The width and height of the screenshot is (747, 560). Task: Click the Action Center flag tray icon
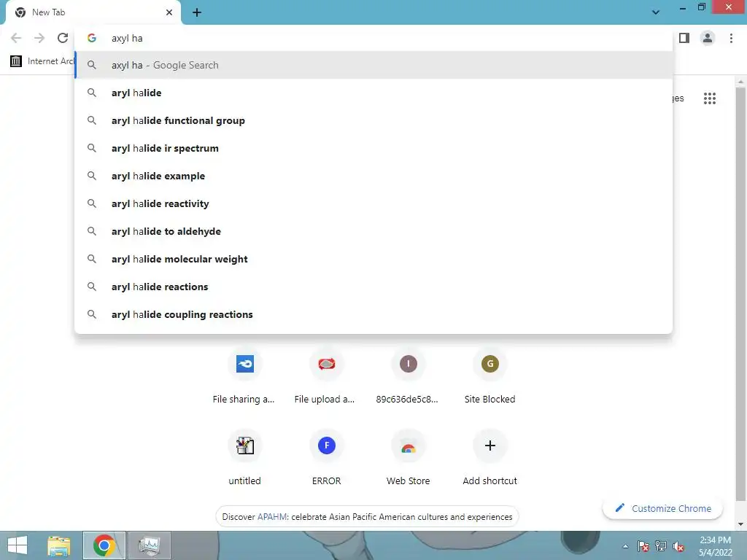[643, 546]
